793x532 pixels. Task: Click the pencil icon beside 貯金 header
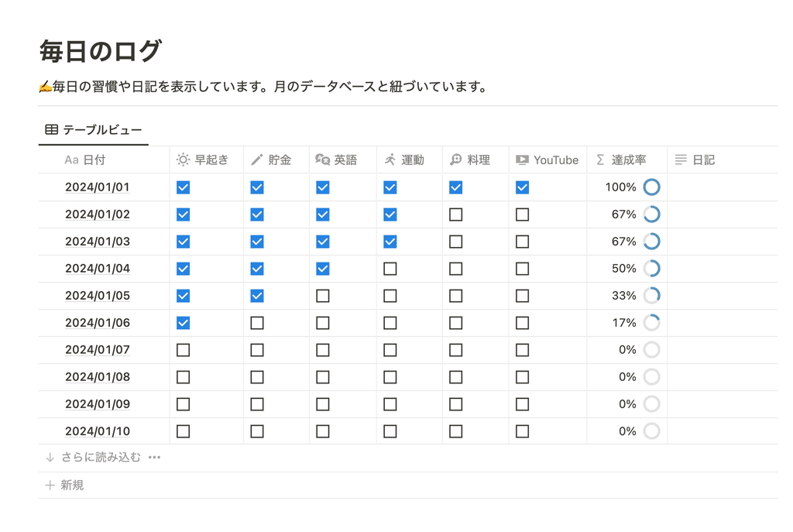[x=257, y=160]
